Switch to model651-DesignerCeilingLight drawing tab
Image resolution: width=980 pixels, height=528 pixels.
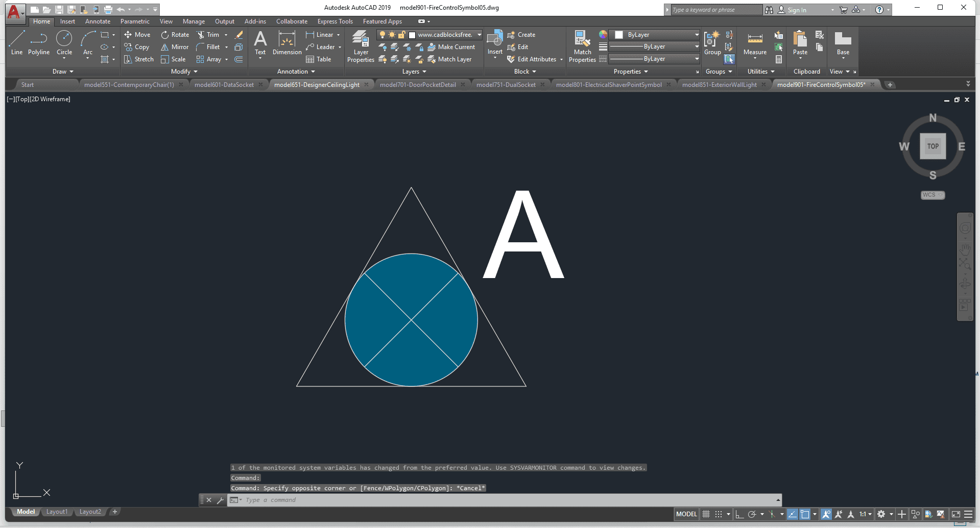click(317, 85)
